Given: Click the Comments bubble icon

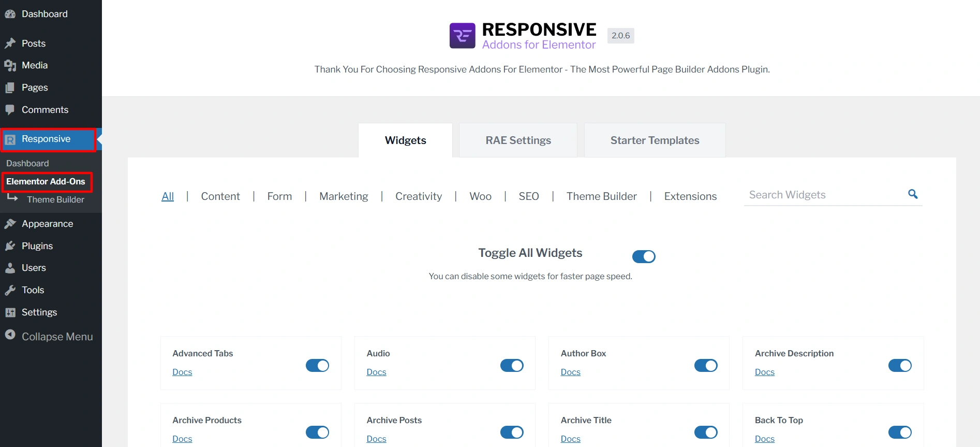Looking at the screenshot, I should pyautogui.click(x=10, y=110).
